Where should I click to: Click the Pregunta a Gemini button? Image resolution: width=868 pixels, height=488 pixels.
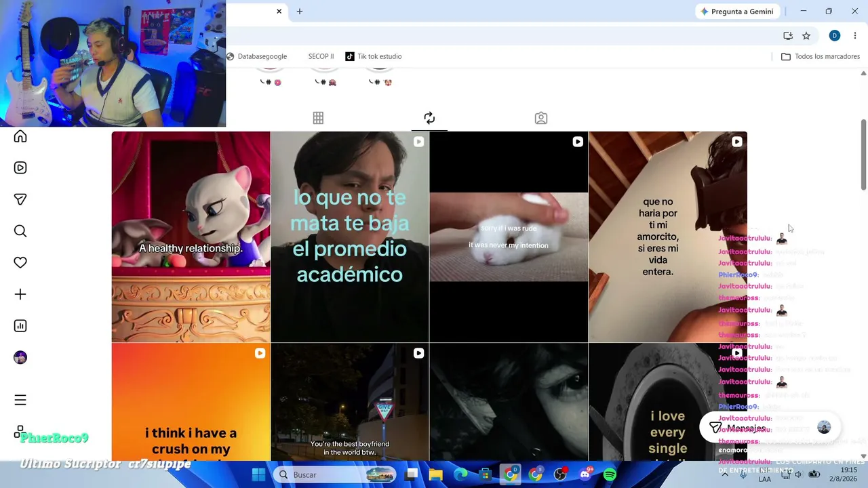pyautogui.click(x=736, y=12)
